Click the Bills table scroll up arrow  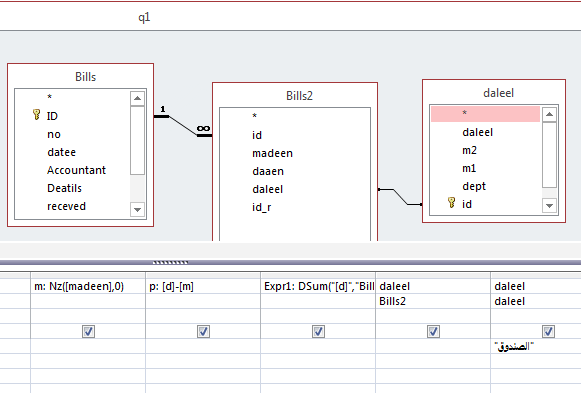(137, 99)
